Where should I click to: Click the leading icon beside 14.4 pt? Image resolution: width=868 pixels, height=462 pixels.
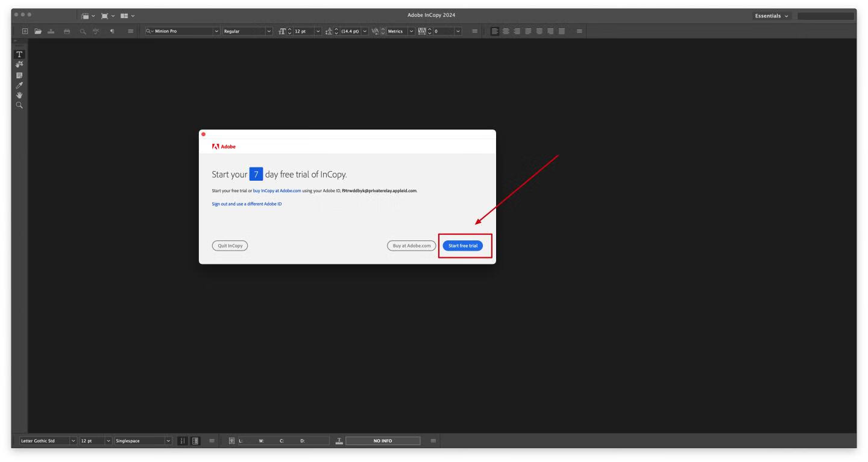[329, 31]
